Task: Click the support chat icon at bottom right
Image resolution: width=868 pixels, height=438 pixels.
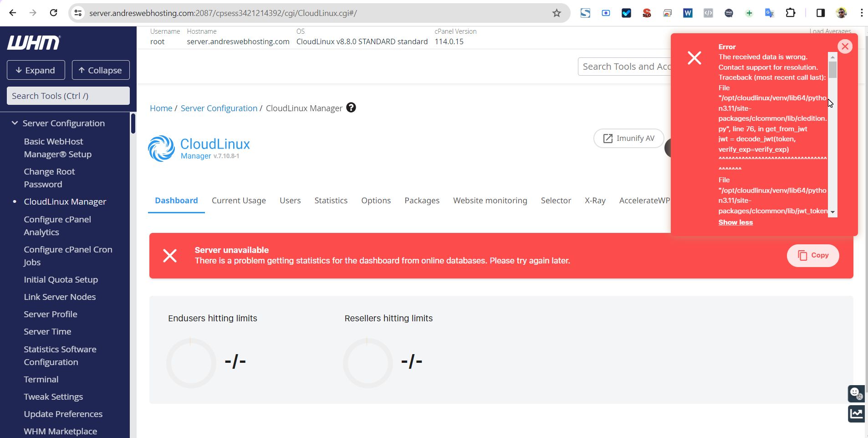Action: coord(856,393)
